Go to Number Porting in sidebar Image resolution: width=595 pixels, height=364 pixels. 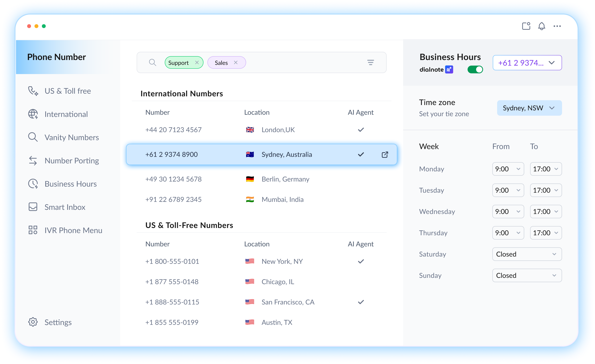point(71,161)
